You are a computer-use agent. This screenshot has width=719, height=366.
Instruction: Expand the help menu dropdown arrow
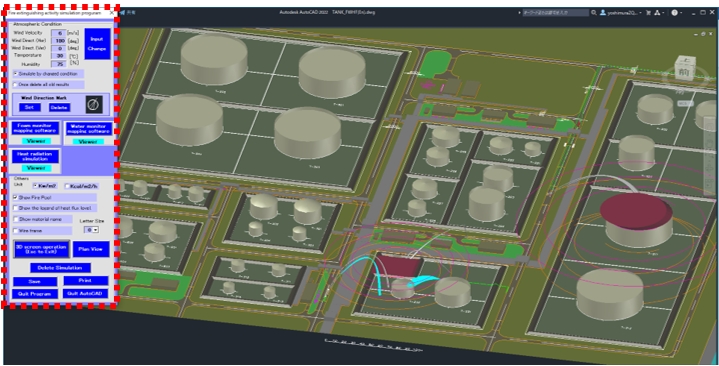[x=681, y=13]
